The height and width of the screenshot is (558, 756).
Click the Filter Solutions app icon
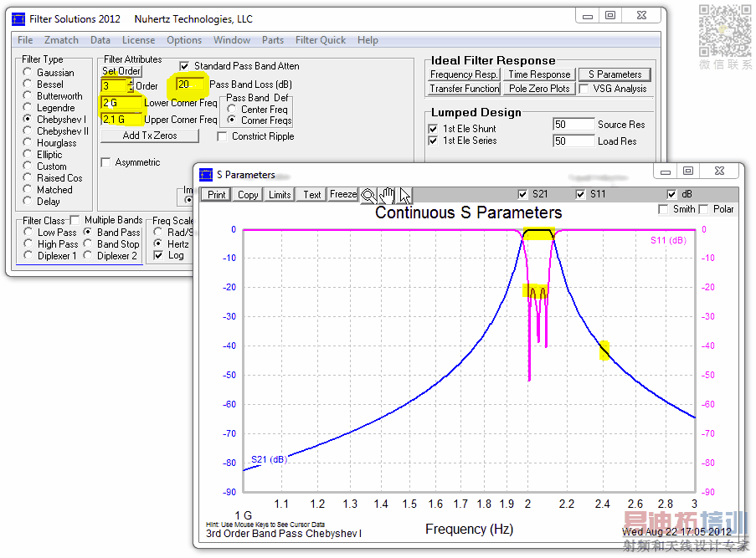18,18
